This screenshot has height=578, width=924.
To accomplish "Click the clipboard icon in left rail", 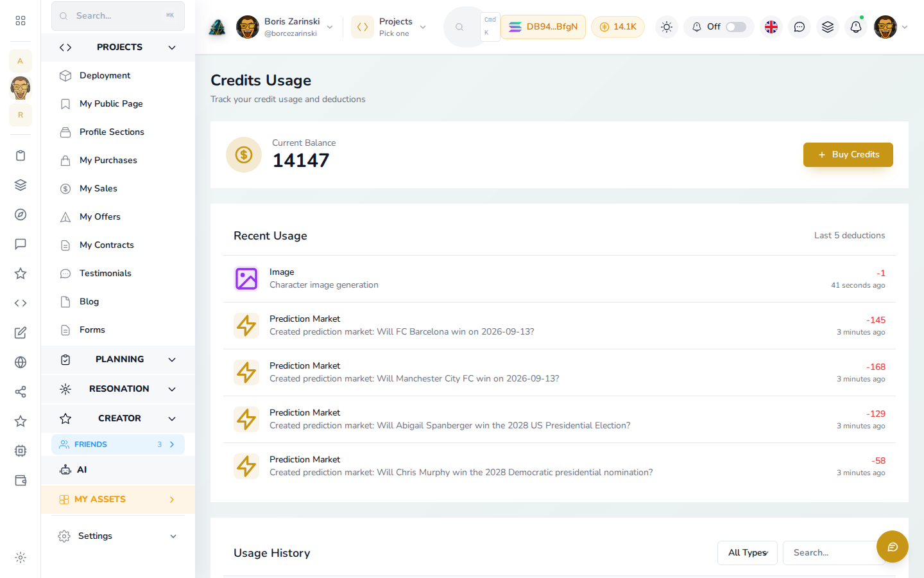I will (x=21, y=155).
